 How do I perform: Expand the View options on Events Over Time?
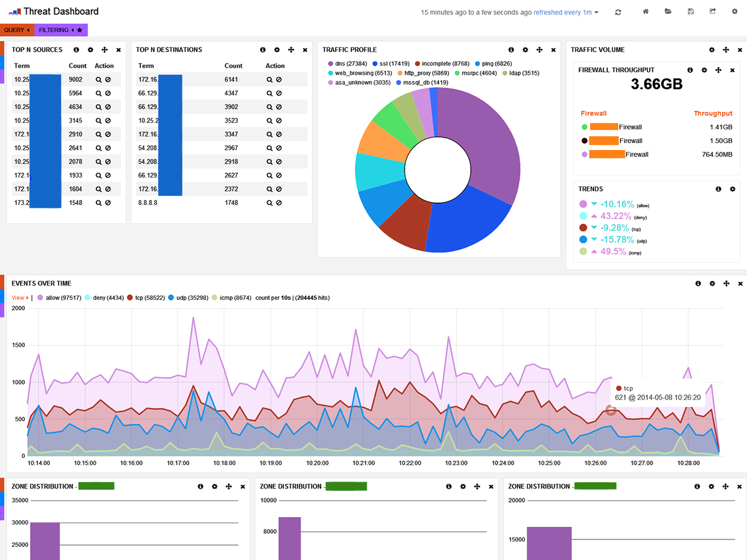pos(19,297)
